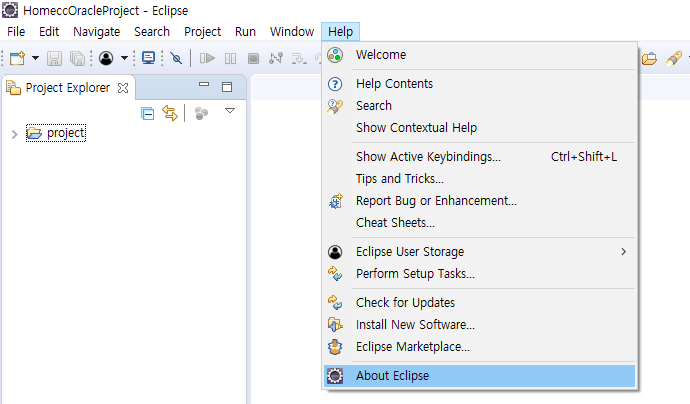Screen dimensions: 690x404
Task: Open the Run menu
Action: point(245,32)
